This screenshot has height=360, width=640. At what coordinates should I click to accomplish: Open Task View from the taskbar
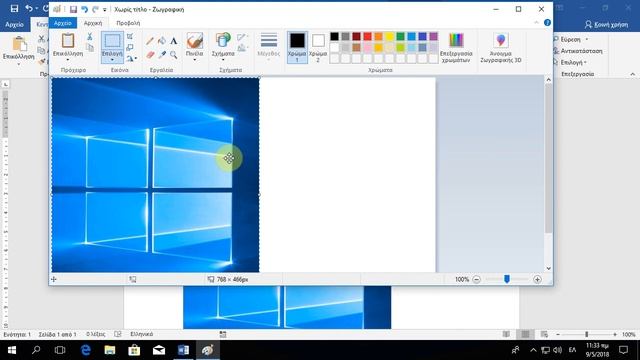pyautogui.click(x=60, y=350)
